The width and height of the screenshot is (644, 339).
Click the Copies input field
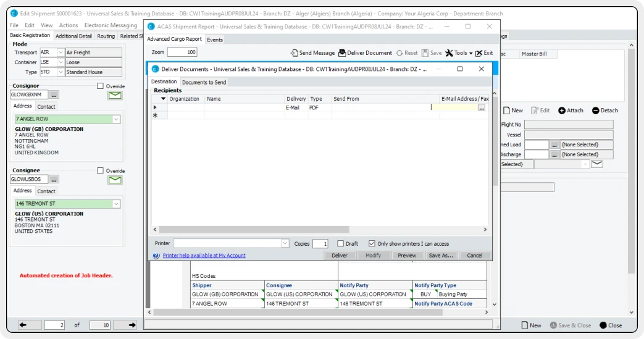pyautogui.click(x=320, y=244)
